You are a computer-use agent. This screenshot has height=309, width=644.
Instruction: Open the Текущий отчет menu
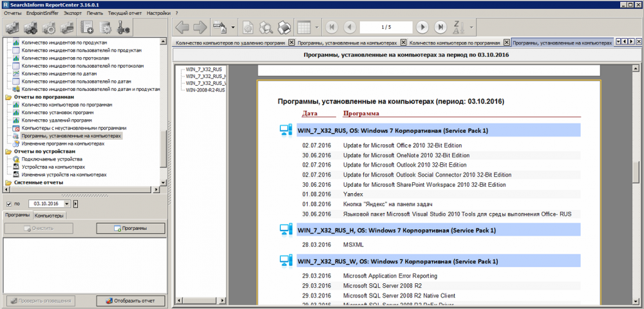pyautogui.click(x=125, y=13)
